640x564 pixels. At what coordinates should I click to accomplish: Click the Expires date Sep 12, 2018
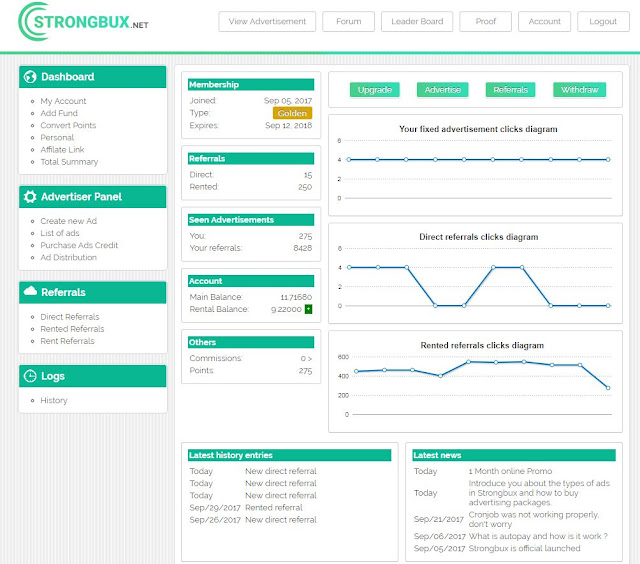pyautogui.click(x=289, y=125)
